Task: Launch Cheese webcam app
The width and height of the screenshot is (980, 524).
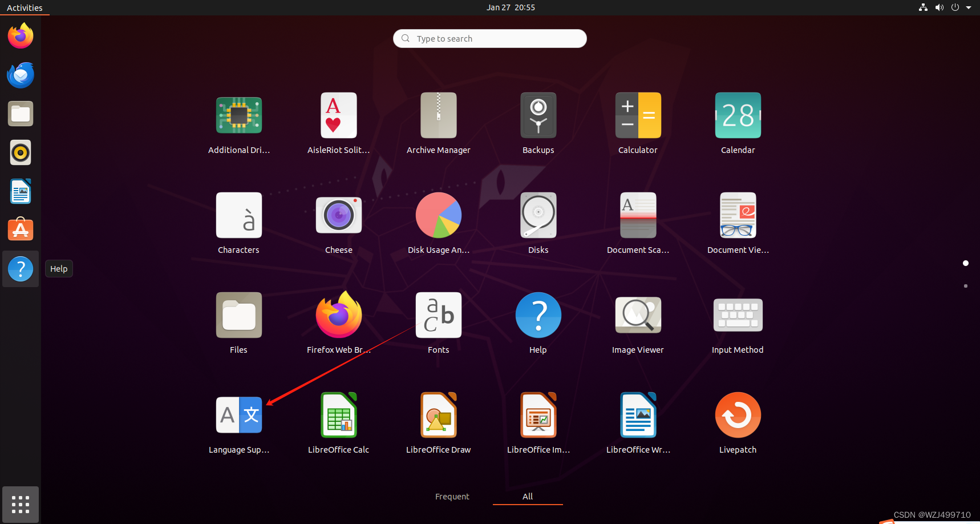Action: click(x=339, y=216)
